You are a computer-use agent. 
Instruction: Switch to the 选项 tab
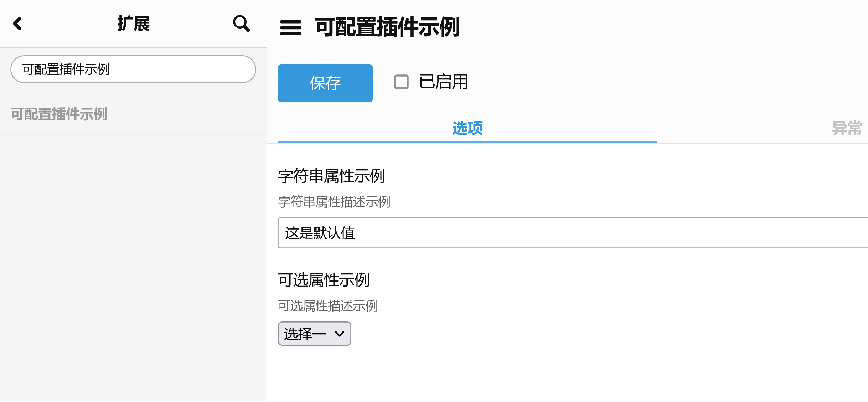pyautogui.click(x=467, y=128)
